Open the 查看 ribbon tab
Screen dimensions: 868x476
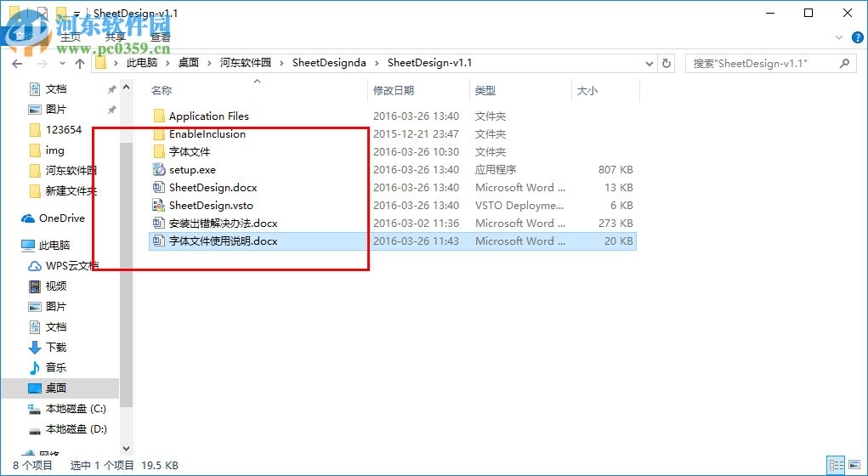pos(161,37)
